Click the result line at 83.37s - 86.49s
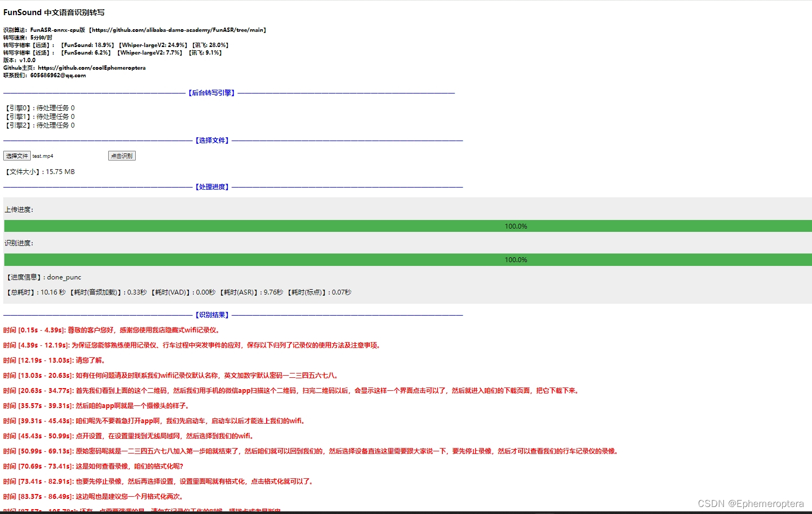The image size is (812, 514). tap(94, 497)
